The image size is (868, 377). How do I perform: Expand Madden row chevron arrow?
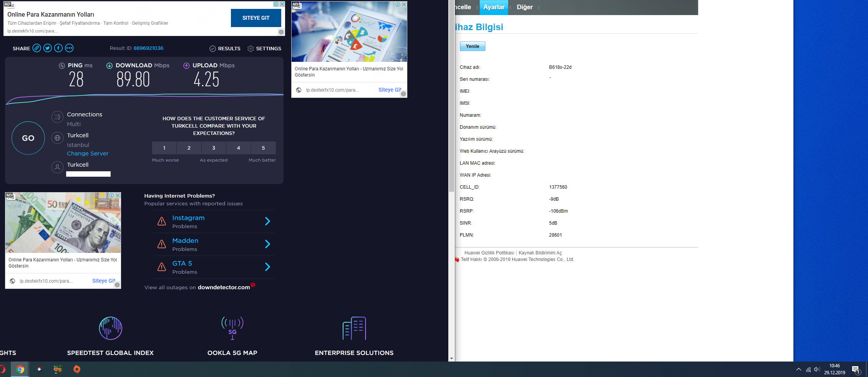(267, 244)
